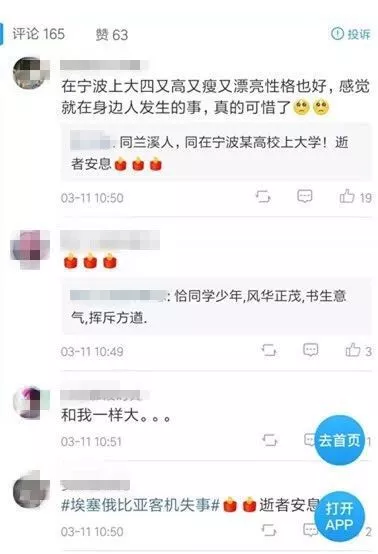
Task: Repost the 03-11 10:49 candle comment
Action: [269, 350]
